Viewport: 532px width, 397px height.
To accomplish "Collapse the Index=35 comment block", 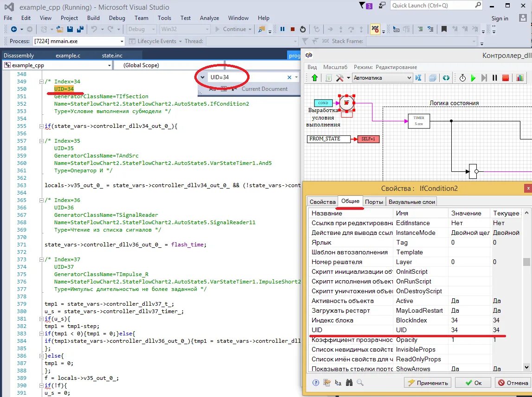I will pos(41,141).
